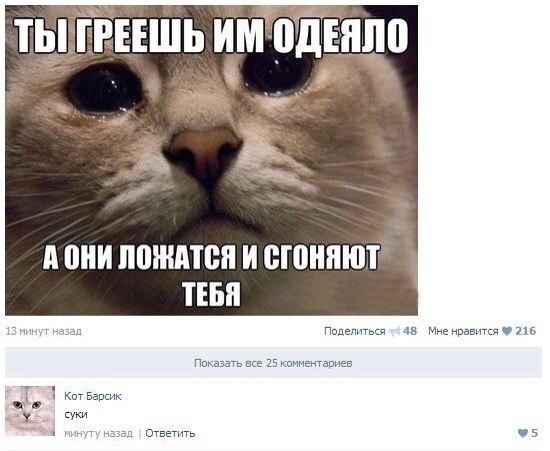Open the crying cat meme image
The image size is (550, 451).
[x=212, y=160]
